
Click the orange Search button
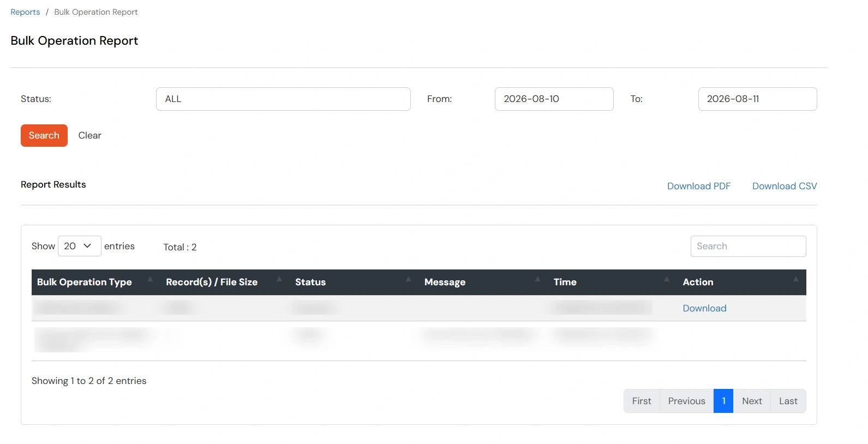pyautogui.click(x=44, y=135)
